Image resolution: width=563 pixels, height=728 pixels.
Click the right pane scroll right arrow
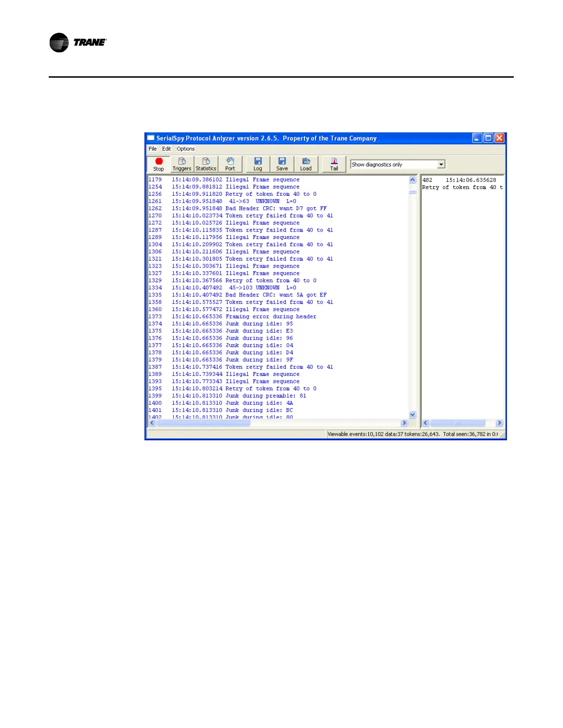click(x=500, y=423)
